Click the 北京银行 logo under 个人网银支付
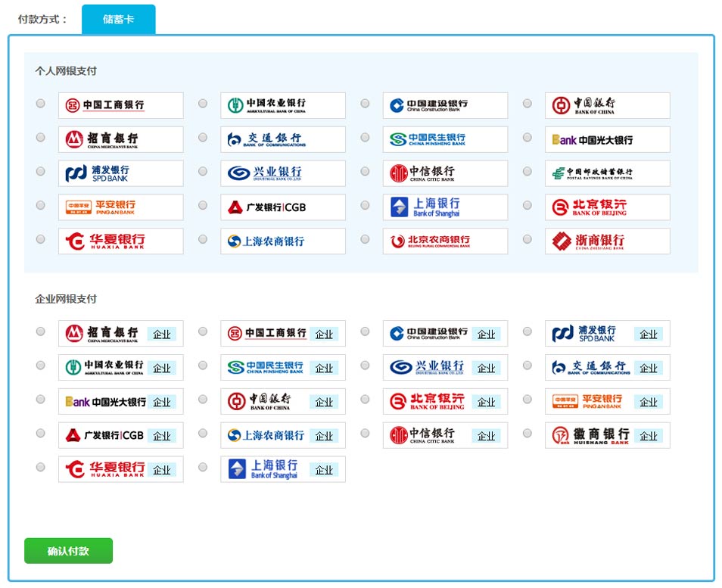The height and width of the screenshot is (588, 722). click(x=608, y=207)
